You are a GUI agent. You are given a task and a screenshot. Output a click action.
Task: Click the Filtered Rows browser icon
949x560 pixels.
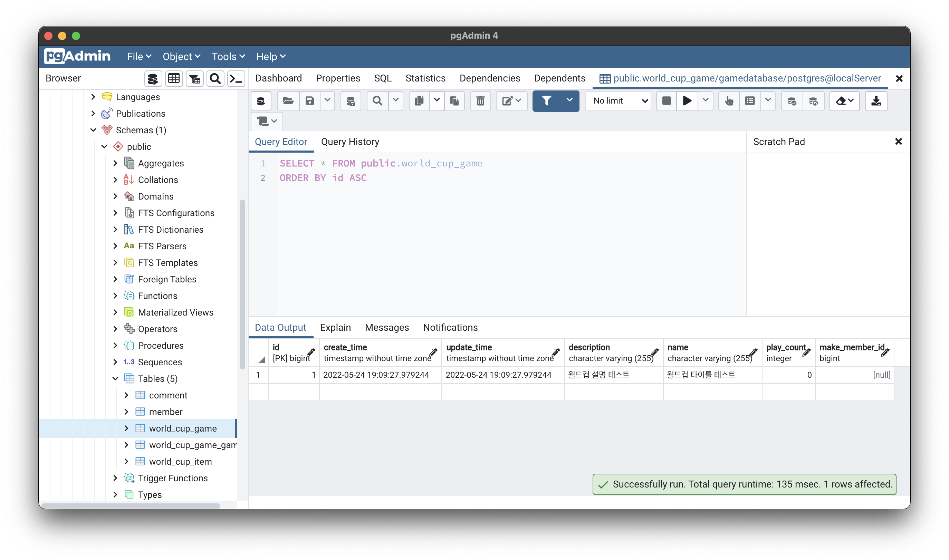coord(195,78)
